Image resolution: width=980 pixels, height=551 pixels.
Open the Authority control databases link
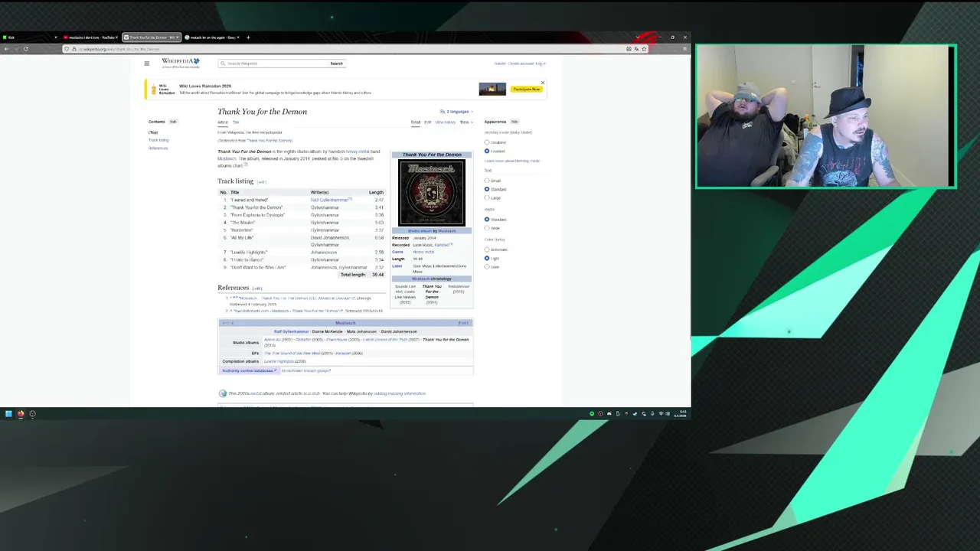[247, 370]
